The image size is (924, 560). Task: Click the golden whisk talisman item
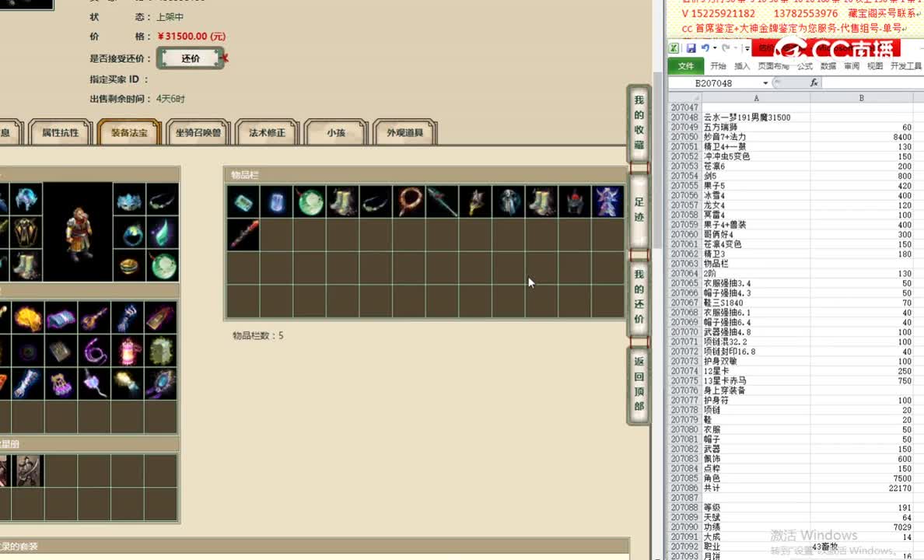click(x=128, y=384)
